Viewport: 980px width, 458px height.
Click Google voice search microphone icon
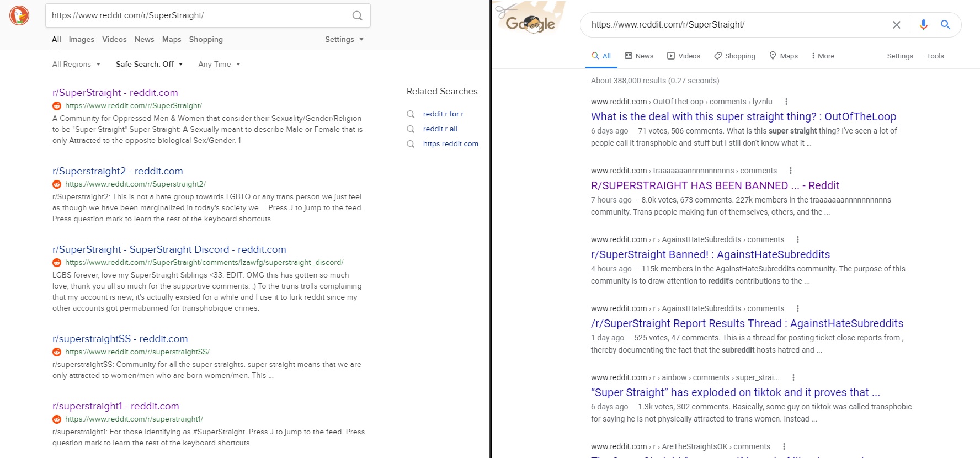pyautogui.click(x=924, y=25)
